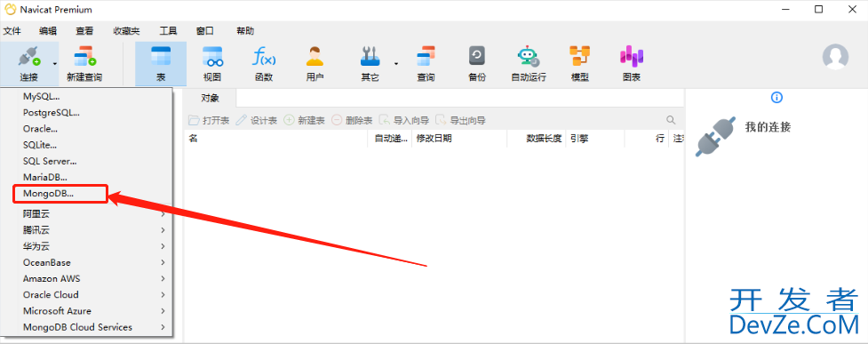Sort by the 自动递... column header

click(390, 139)
